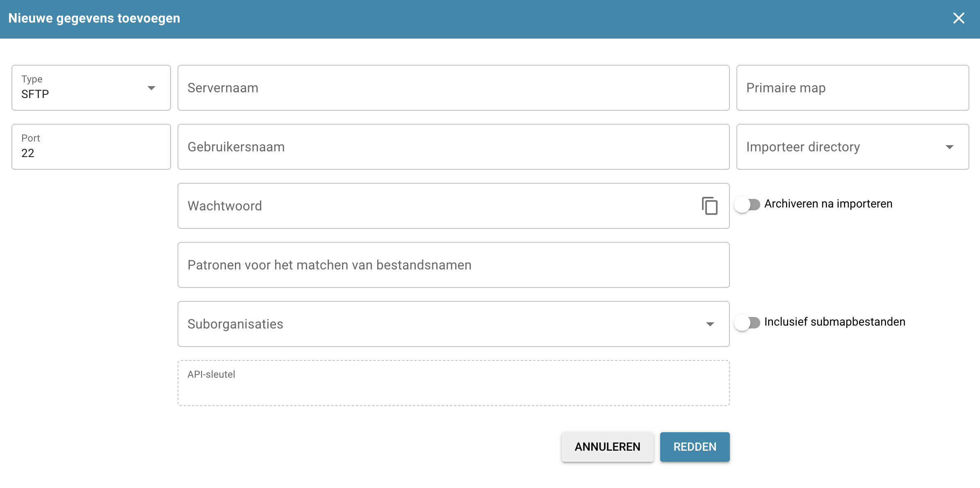Focus the Servernaam input field
Screen dimensions: 980x488
pyautogui.click(x=453, y=88)
